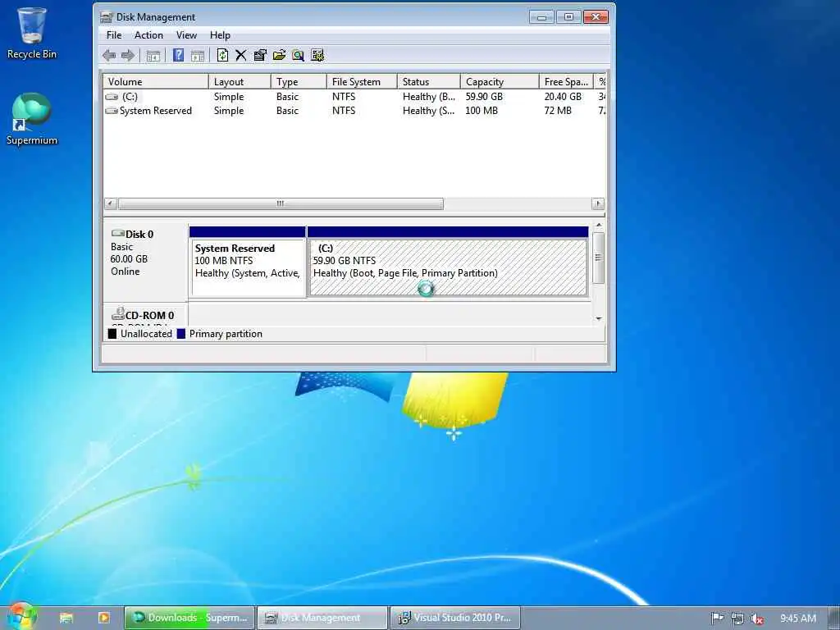The height and width of the screenshot is (630, 840).
Task: Click the black Unallocated legend swatch
Action: click(x=112, y=334)
